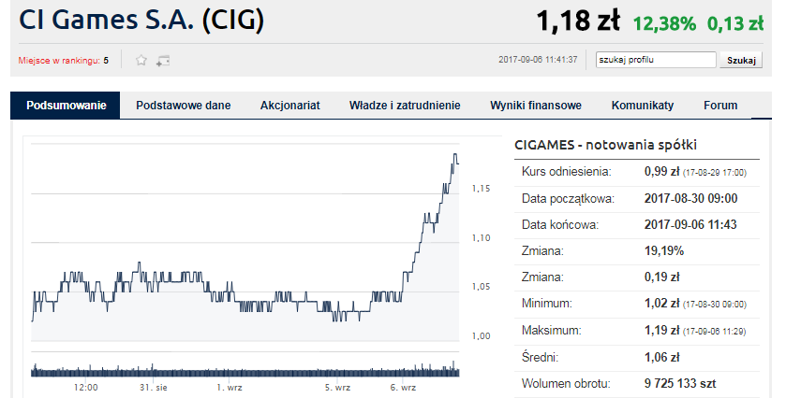Image resolution: width=786 pixels, height=398 pixels.
Task: View the Wyniki finansowe tab
Action: [536, 105]
